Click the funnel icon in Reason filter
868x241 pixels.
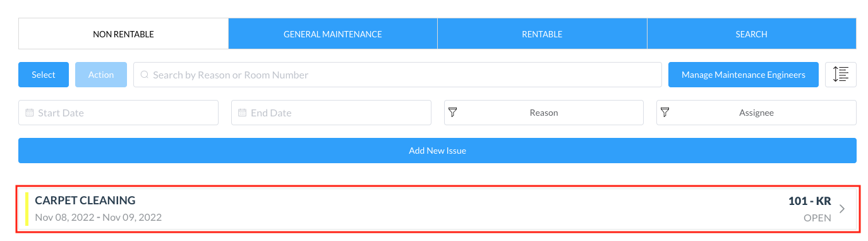coord(452,113)
